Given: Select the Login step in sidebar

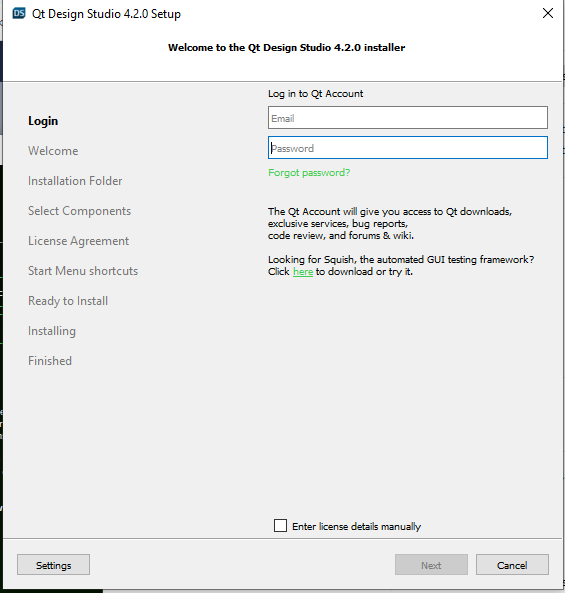Looking at the screenshot, I should [x=43, y=121].
